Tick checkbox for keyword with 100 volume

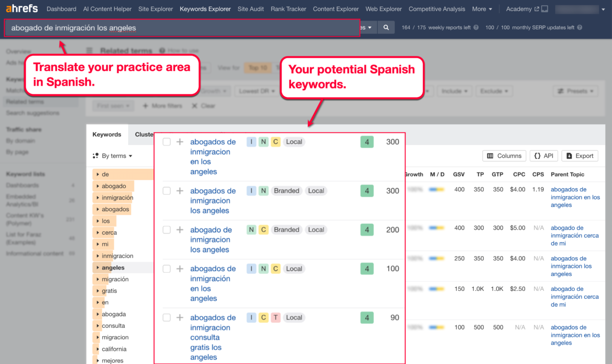click(166, 269)
